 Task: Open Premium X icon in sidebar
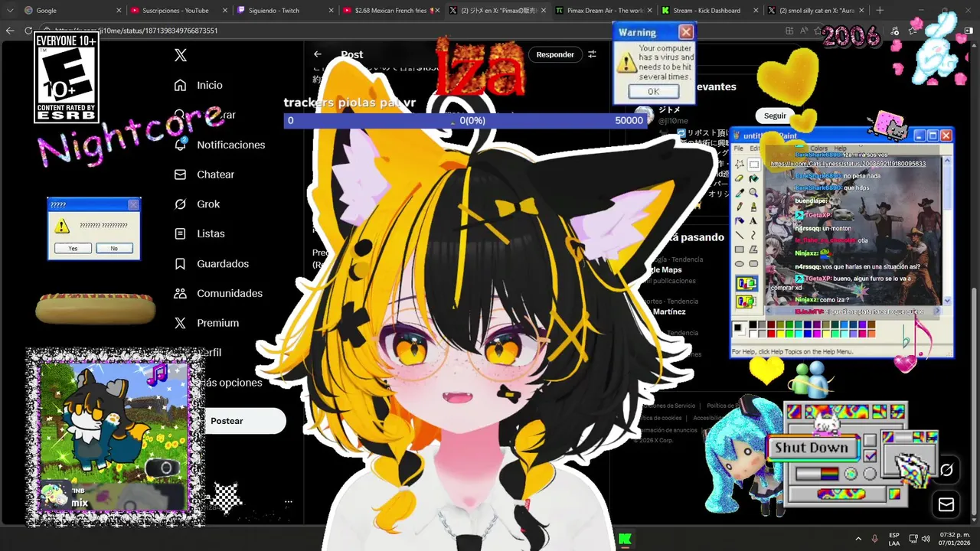pyautogui.click(x=180, y=323)
